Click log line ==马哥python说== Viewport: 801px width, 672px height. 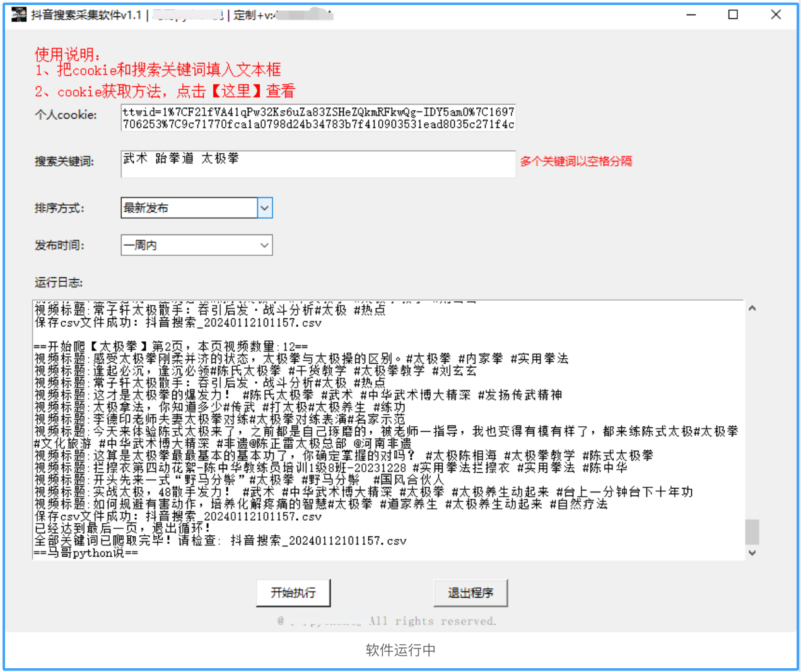pyautogui.click(x=86, y=553)
